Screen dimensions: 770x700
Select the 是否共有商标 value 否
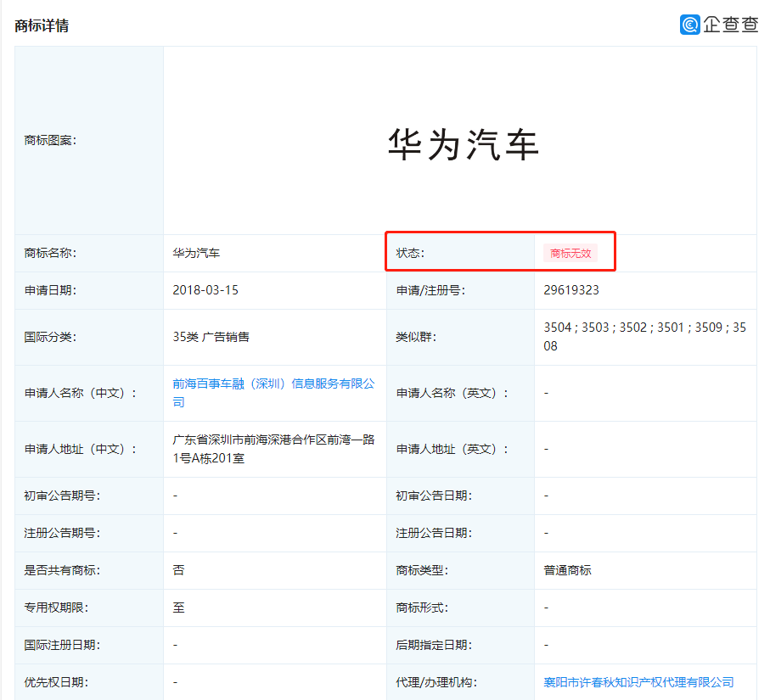point(173,570)
